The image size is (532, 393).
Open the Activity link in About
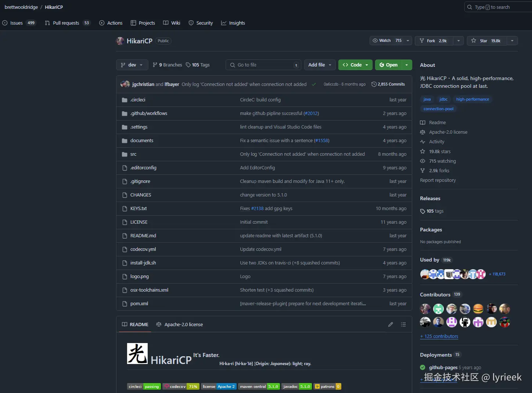[x=436, y=142]
